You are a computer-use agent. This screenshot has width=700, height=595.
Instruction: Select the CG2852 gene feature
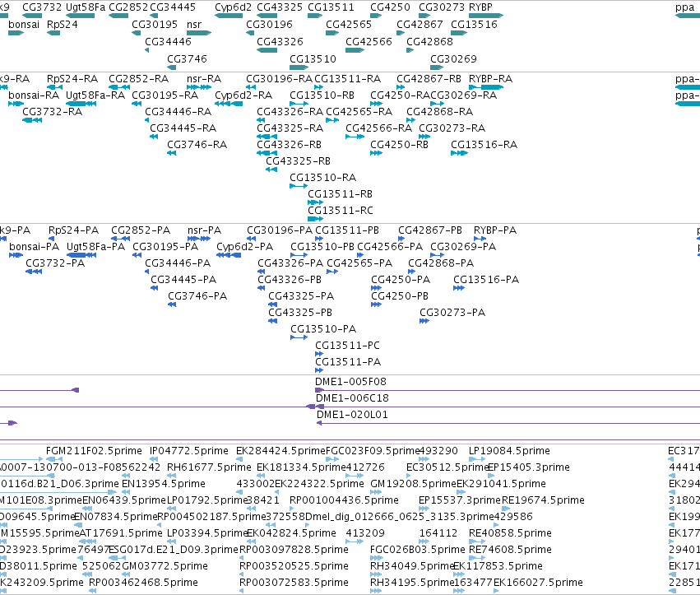pos(118,16)
